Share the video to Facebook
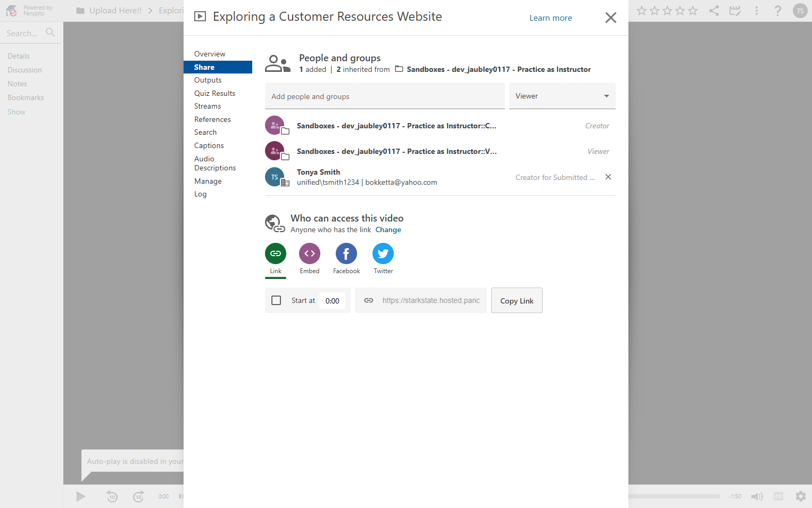This screenshot has height=508, width=812. pyautogui.click(x=346, y=253)
